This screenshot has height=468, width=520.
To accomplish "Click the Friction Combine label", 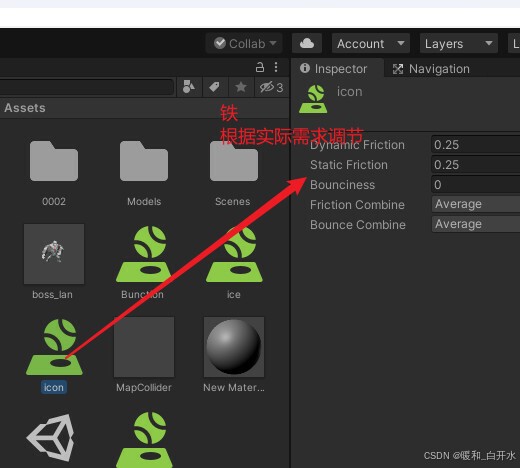I will point(357,205).
